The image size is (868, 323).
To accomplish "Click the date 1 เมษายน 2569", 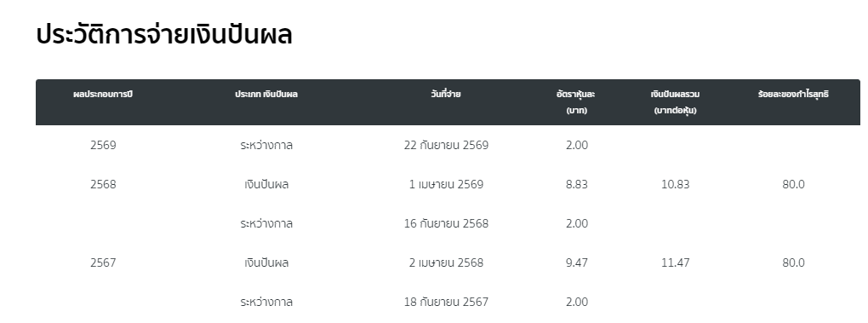I will [446, 184].
